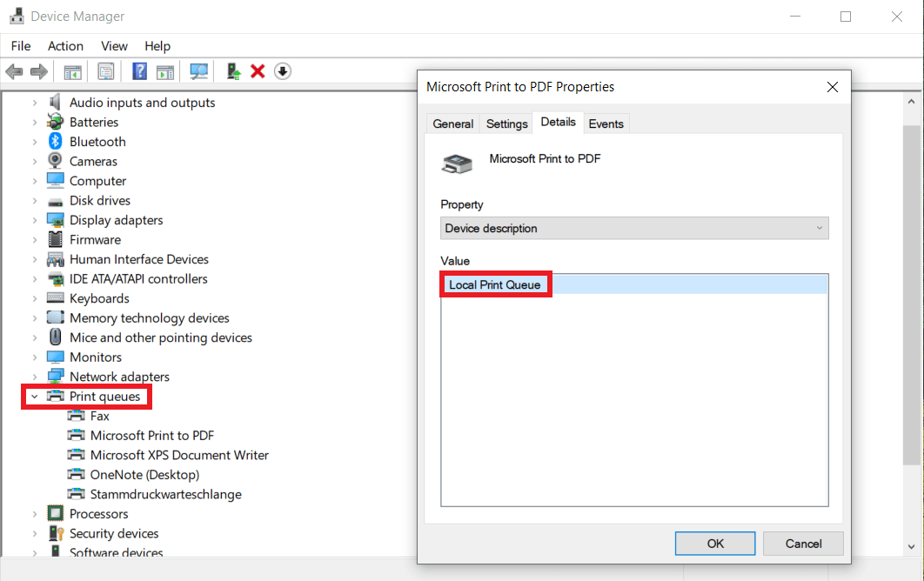Click the Scan for hardware changes icon
This screenshot has height=581, width=924.
[x=198, y=70]
